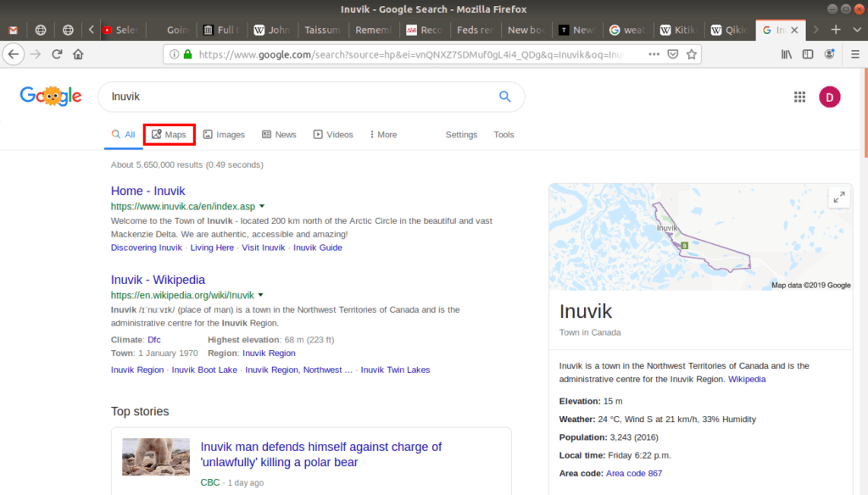This screenshot has height=495, width=868.
Task: Select the All results tab
Action: pos(123,135)
